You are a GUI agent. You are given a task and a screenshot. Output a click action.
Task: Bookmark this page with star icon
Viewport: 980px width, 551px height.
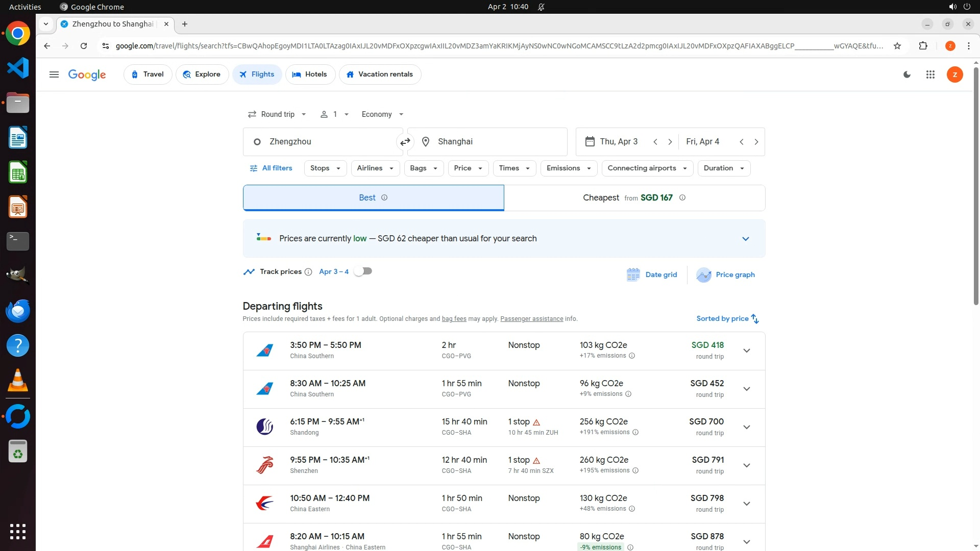pyautogui.click(x=897, y=46)
